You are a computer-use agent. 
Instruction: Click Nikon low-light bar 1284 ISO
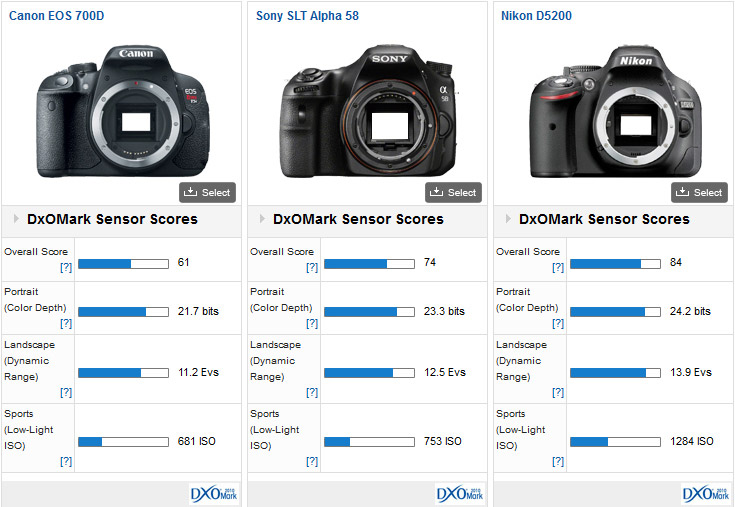[615, 441]
